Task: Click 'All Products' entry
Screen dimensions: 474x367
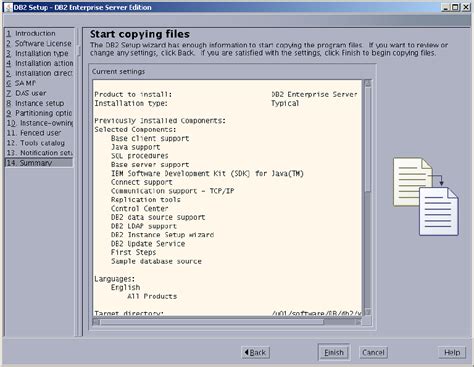Action: tap(152, 296)
